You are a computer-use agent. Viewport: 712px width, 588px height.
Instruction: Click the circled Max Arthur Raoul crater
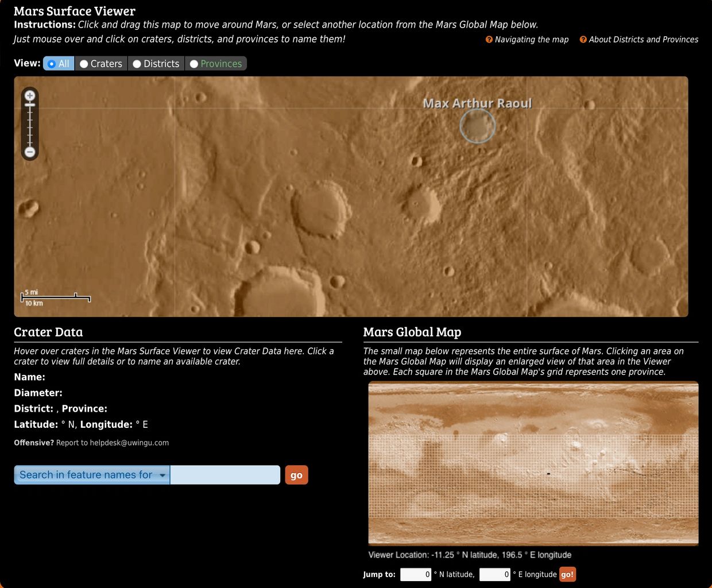click(477, 126)
